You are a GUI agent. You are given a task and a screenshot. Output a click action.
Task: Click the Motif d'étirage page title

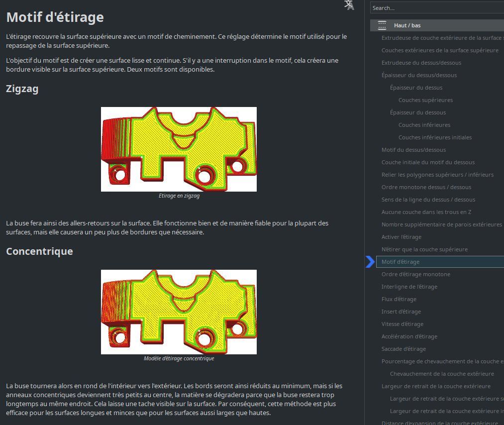pos(55,17)
